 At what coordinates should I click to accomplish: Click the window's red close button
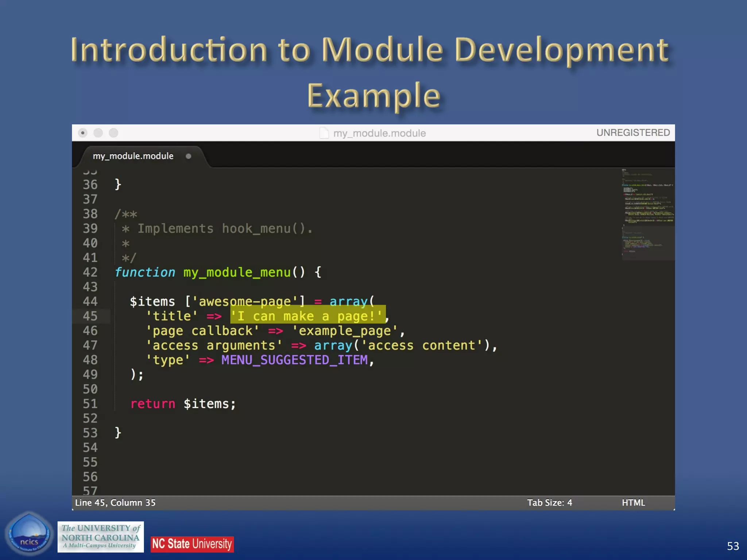click(83, 133)
